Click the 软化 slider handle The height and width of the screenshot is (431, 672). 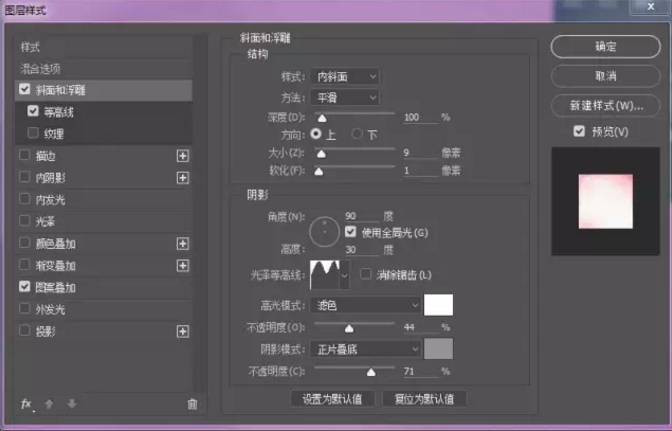click(318, 171)
